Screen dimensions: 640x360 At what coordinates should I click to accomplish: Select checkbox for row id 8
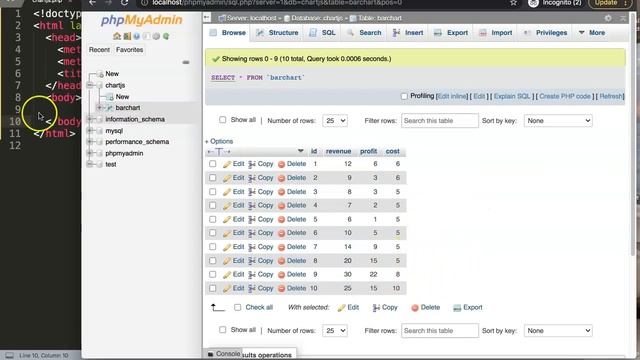(213, 260)
